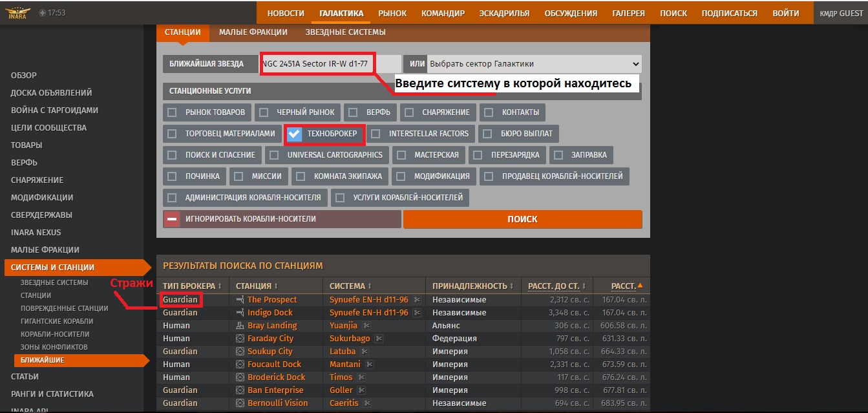868x413 pixels.
Task: Enable the INTERSTELLAR FACTORS checkbox
Action: coord(376,134)
